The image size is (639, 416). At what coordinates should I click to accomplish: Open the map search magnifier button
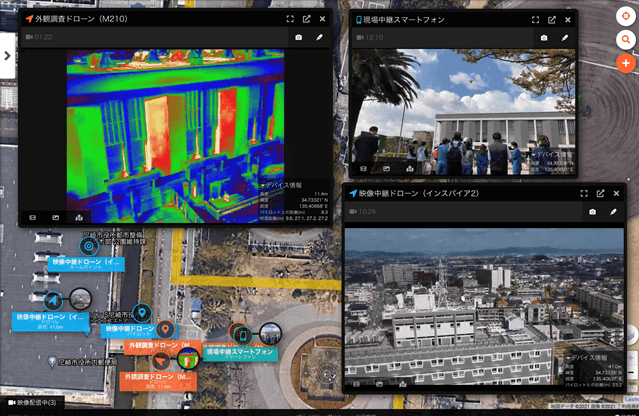(x=623, y=40)
